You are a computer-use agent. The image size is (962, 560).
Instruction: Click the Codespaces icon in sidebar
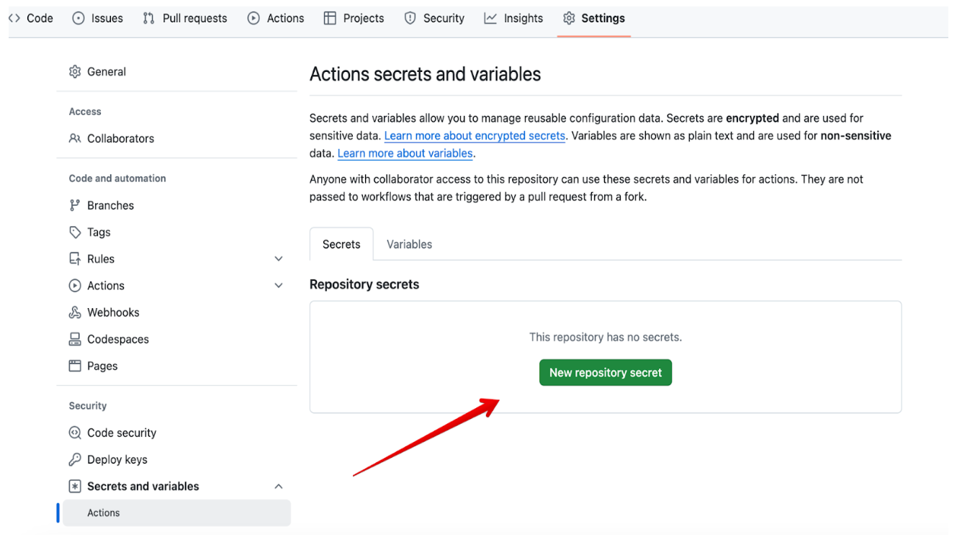coord(75,340)
